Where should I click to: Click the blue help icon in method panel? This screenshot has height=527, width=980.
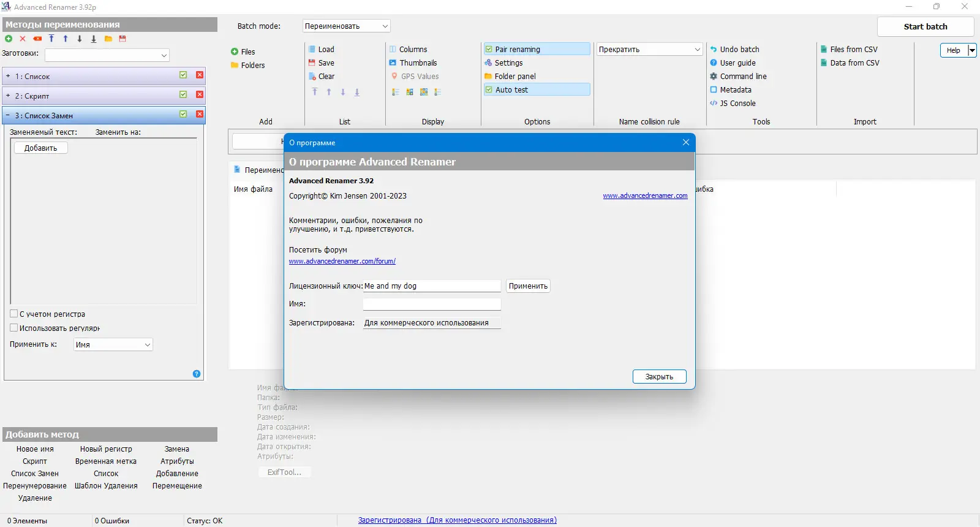click(197, 374)
